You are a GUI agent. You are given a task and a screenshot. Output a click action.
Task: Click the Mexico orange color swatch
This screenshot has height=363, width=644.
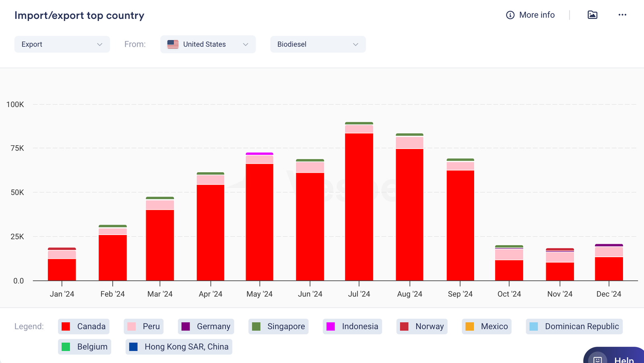click(469, 326)
